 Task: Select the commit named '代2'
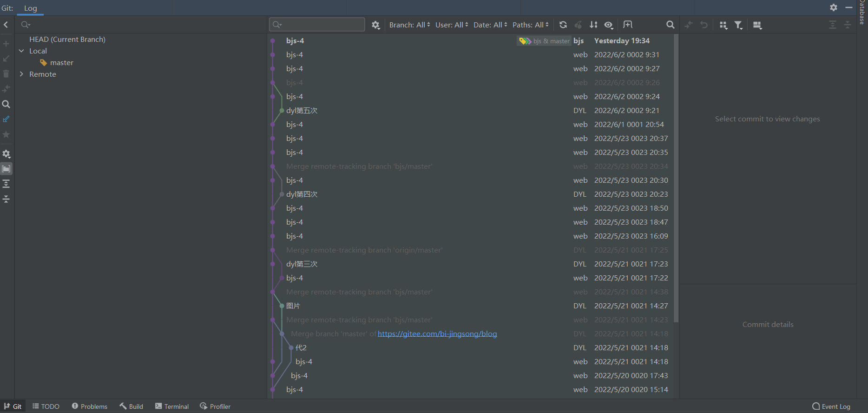471,348
